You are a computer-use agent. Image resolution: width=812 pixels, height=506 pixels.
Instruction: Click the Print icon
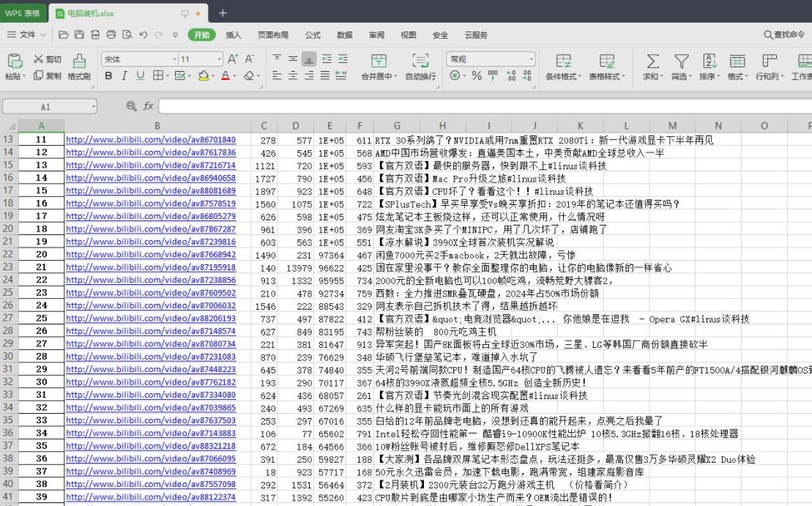click(111, 34)
